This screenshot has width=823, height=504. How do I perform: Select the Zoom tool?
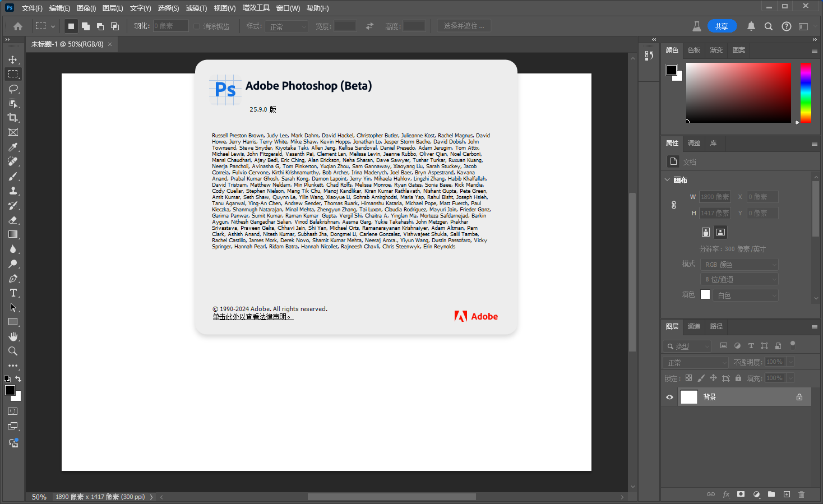pos(13,351)
